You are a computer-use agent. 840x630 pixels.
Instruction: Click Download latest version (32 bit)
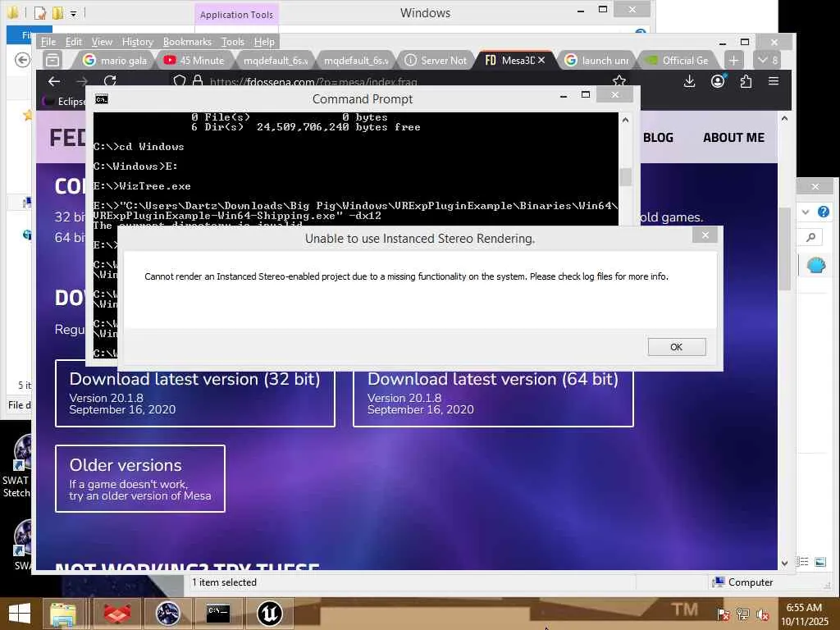click(195, 393)
